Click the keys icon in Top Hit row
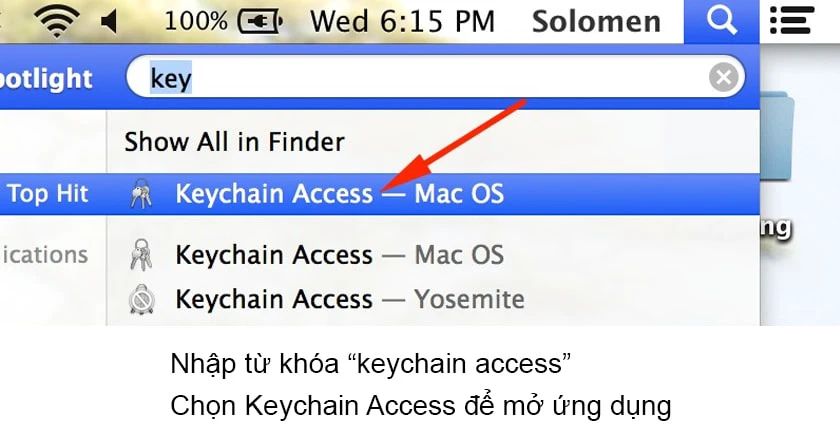The width and height of the screenshot is (840, 441). pos(142,194)
